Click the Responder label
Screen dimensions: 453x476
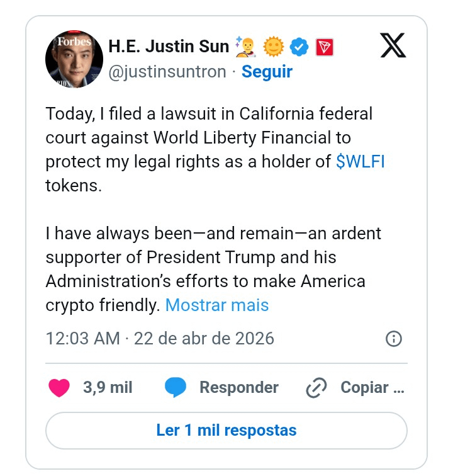tap(238, 387)
